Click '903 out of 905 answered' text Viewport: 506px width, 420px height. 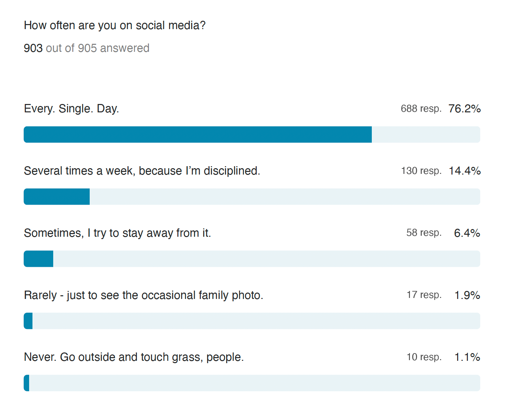[87, 48]
